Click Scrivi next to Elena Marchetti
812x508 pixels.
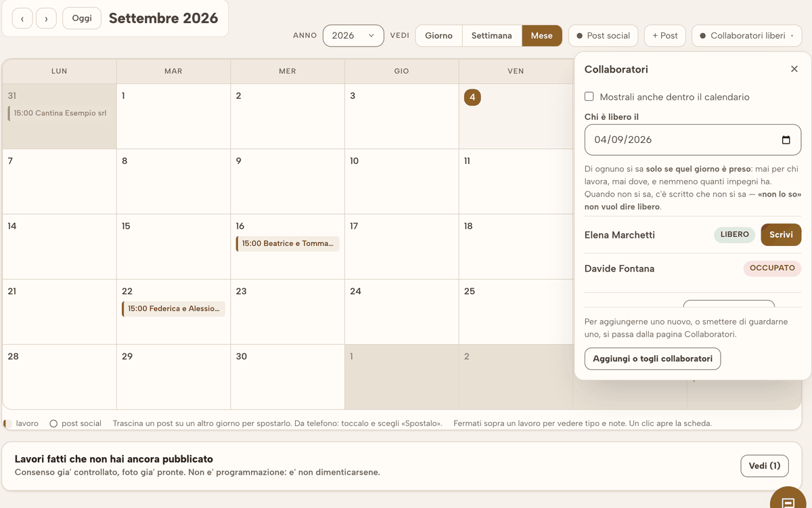(781, 235)
